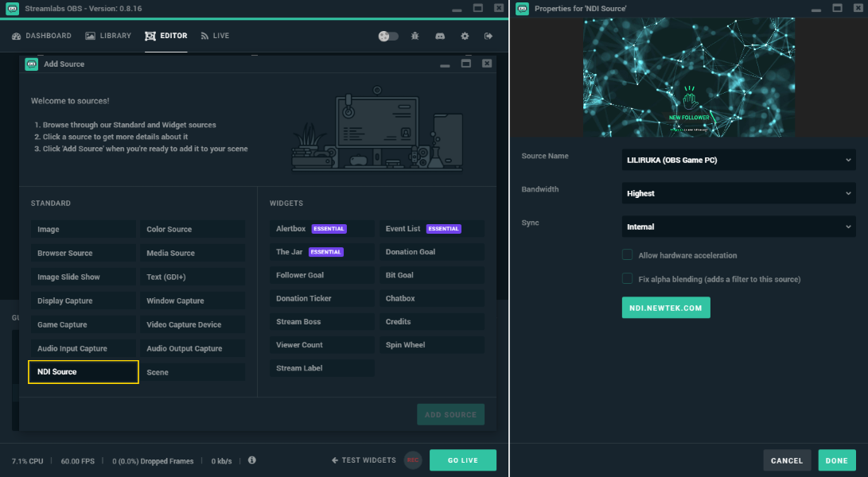Minimize the Add Source window
This screenshot has width=868, height=477.
[x=445, y=65]
